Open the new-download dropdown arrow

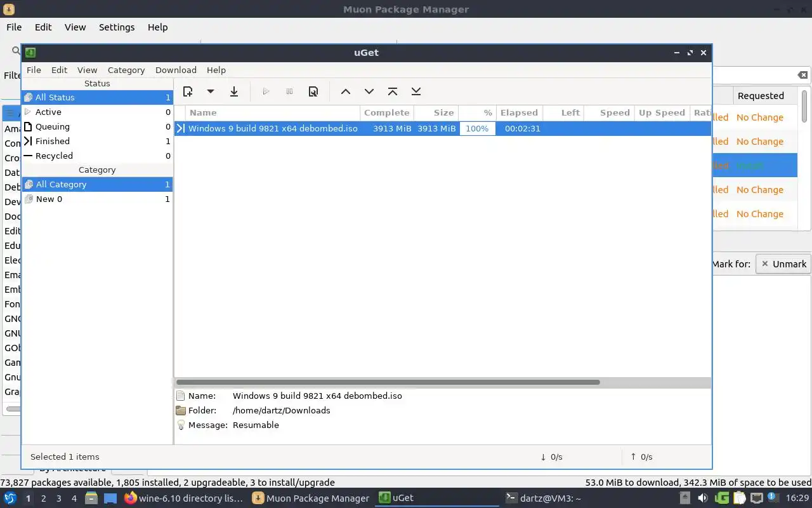point(211,91)
